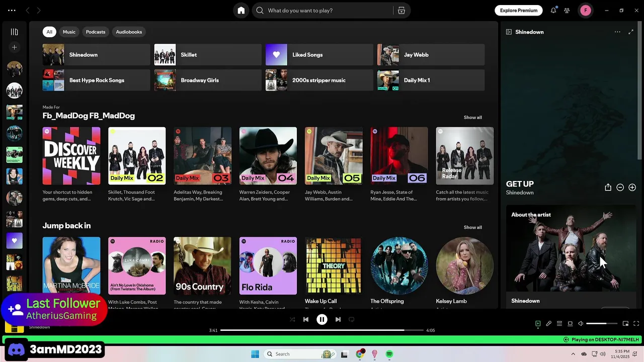
Task: Open the Windows Start menu
Action: [255, 354]
